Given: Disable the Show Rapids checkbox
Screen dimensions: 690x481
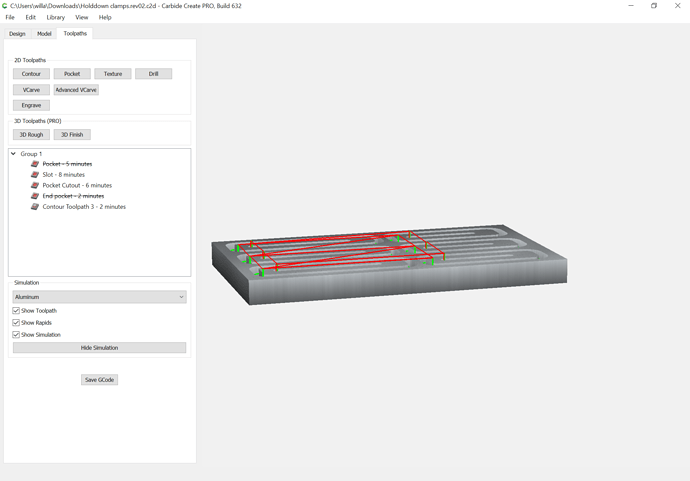Looking at the screenshot, I should (x=16, y=323).
